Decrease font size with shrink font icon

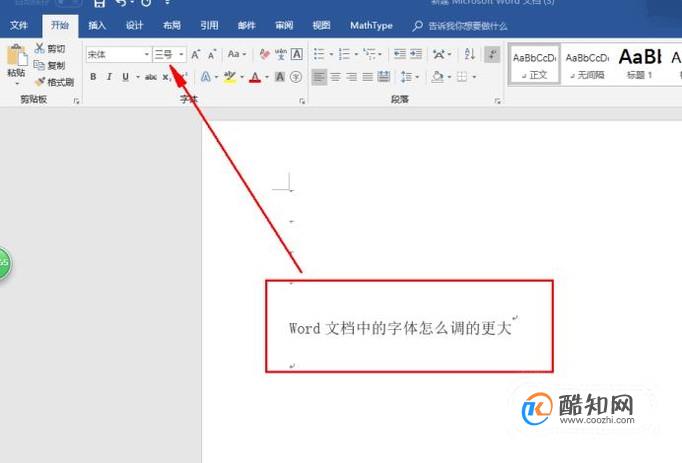[212, 54]
